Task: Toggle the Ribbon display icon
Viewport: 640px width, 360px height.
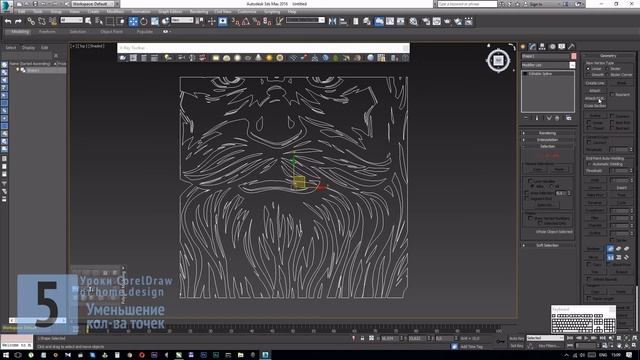Action: [379, 21]
